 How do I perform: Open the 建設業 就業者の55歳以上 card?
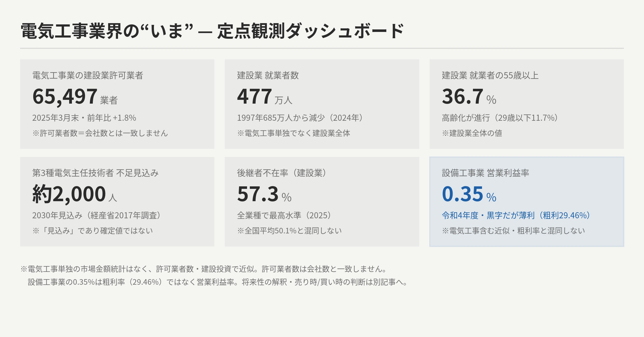pos(527,104)
